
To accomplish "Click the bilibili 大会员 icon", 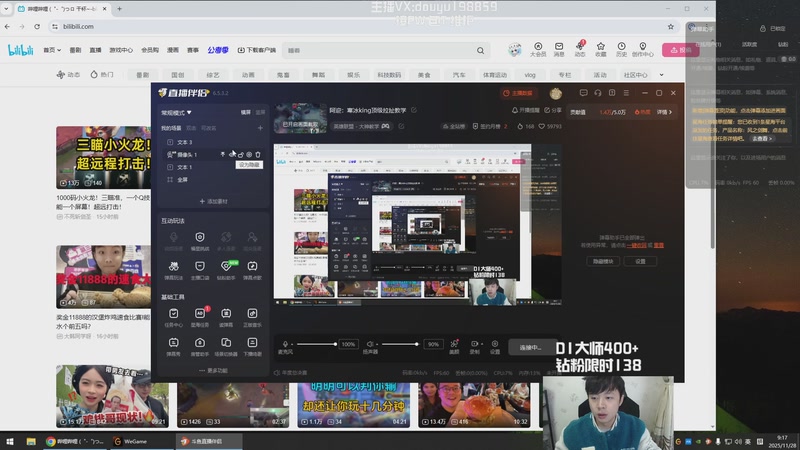I will click(x=538, y=49).
